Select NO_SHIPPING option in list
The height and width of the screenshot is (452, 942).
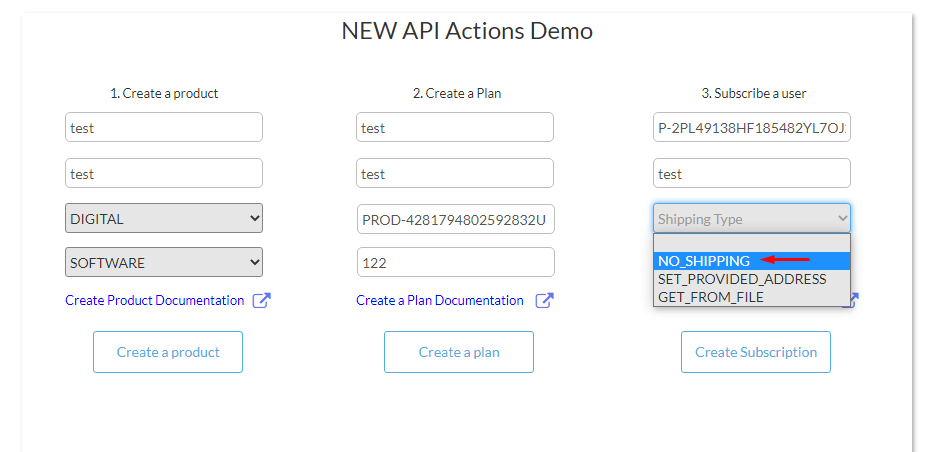pos(752,261)
